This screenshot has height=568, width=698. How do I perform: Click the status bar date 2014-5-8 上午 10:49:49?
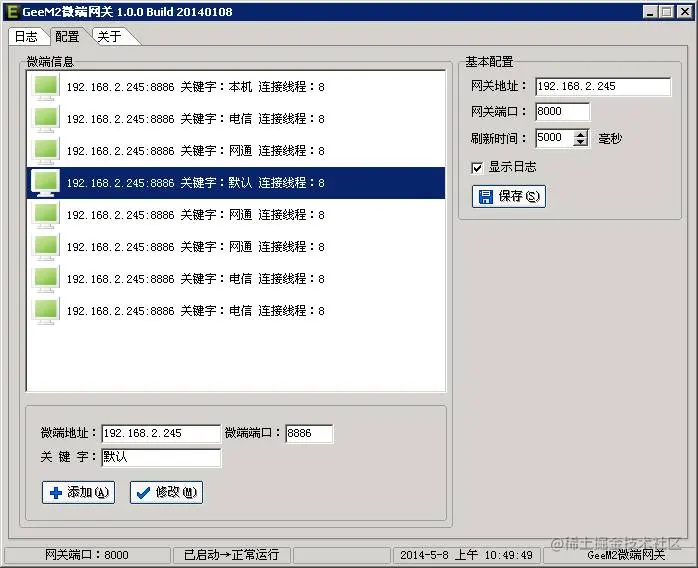466,555
